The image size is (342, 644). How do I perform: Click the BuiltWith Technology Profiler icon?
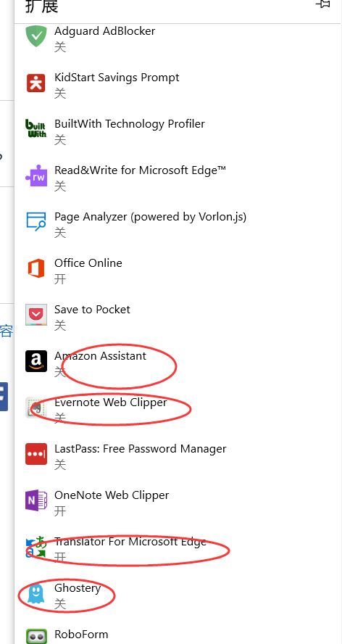[x=36, y=129]
